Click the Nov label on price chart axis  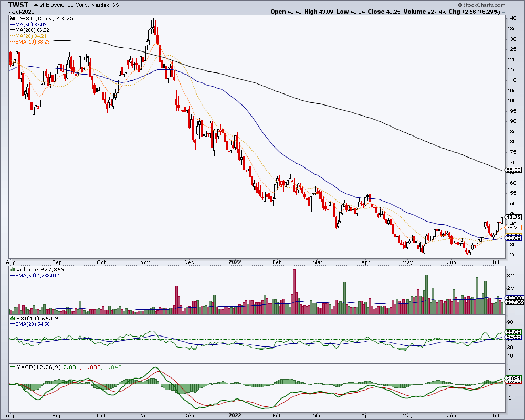[x=145, y=262]
